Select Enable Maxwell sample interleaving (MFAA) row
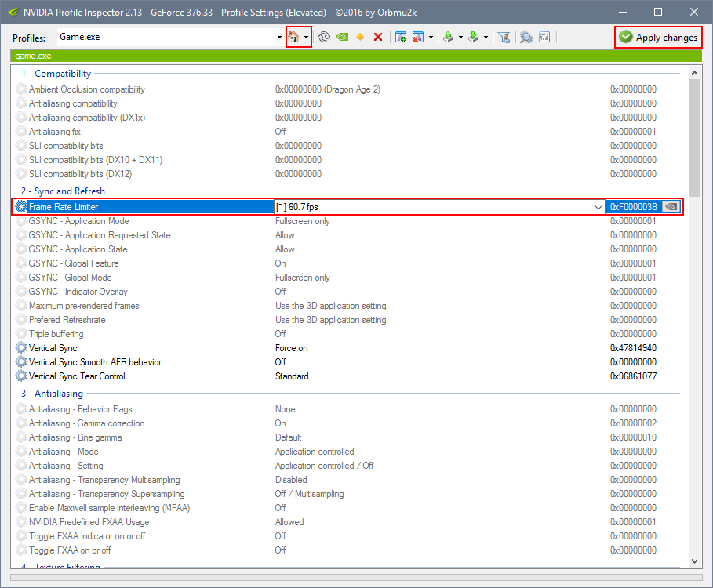713x588 pixels. (x=347, y=508)
